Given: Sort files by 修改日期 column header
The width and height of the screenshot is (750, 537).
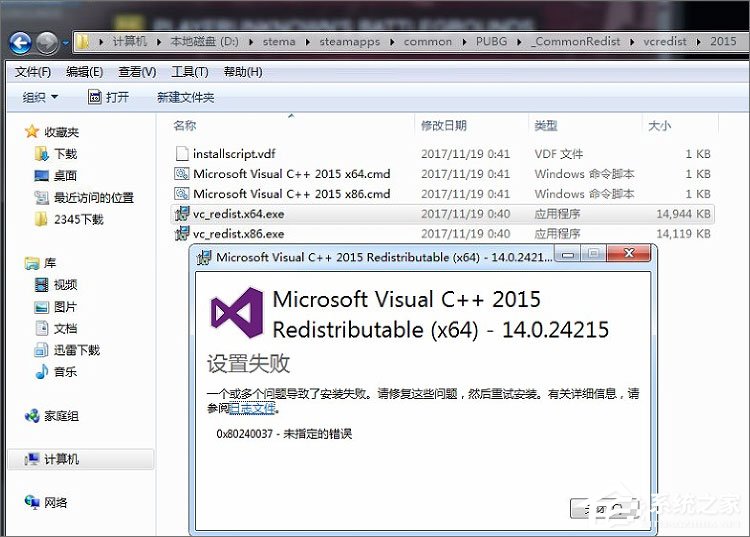Looking at the screenshot, I should pyautogui.click(x=443, y=126).
